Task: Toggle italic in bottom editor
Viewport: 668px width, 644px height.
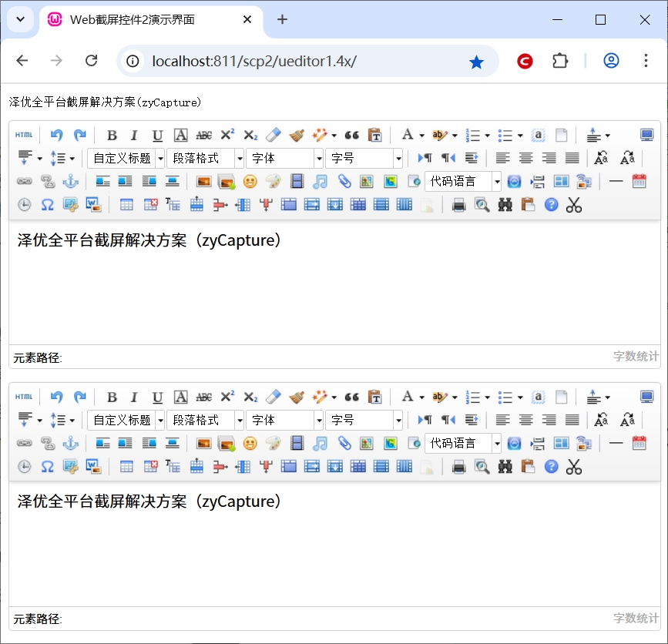Action: (134, 397)
